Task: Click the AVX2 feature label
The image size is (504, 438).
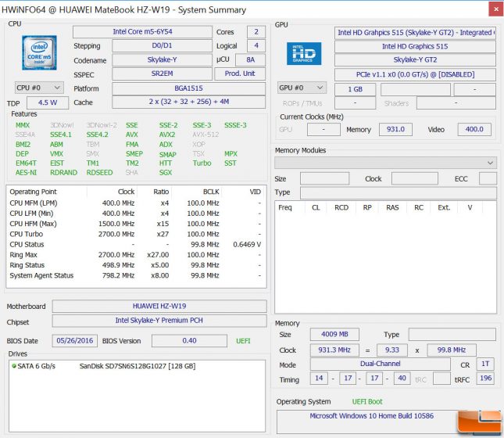Action: 167,135
